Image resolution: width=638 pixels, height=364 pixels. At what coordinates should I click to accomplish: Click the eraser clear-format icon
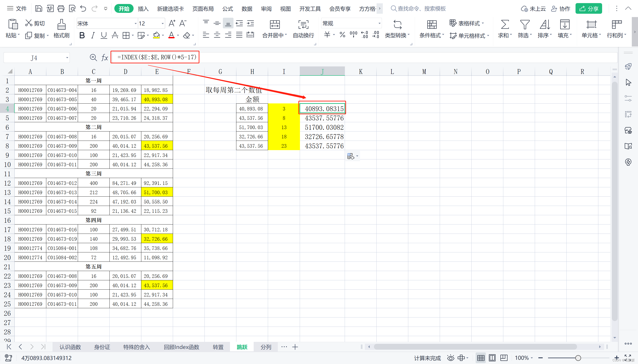(x=187, y=35)
